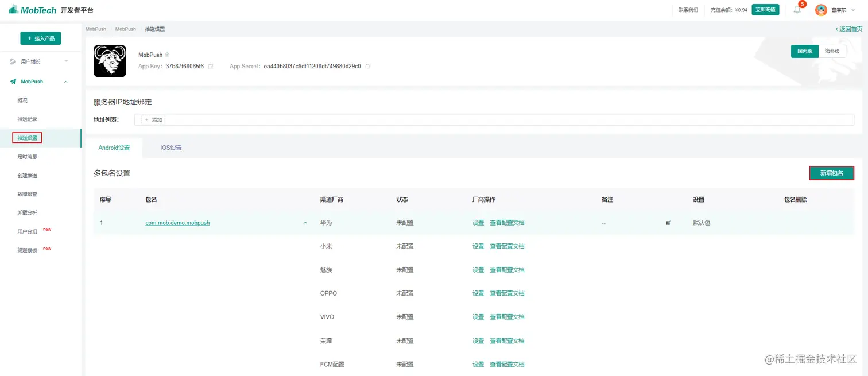Switch to 国内版 version
868x376 pixels.
[804, 51]
